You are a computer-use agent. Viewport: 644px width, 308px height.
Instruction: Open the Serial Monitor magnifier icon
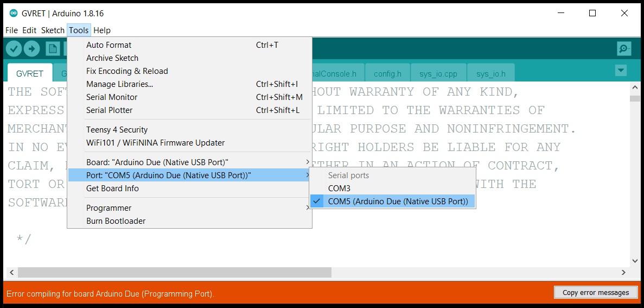click(624, 49)
